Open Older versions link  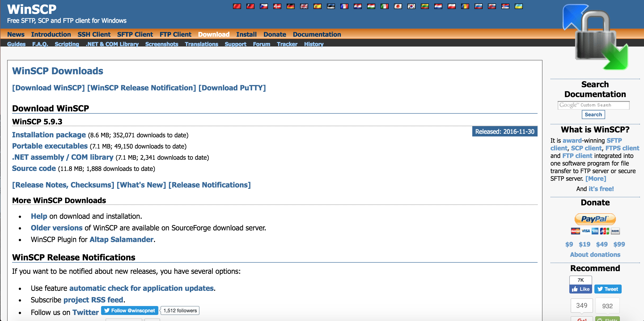pos(57,228)
